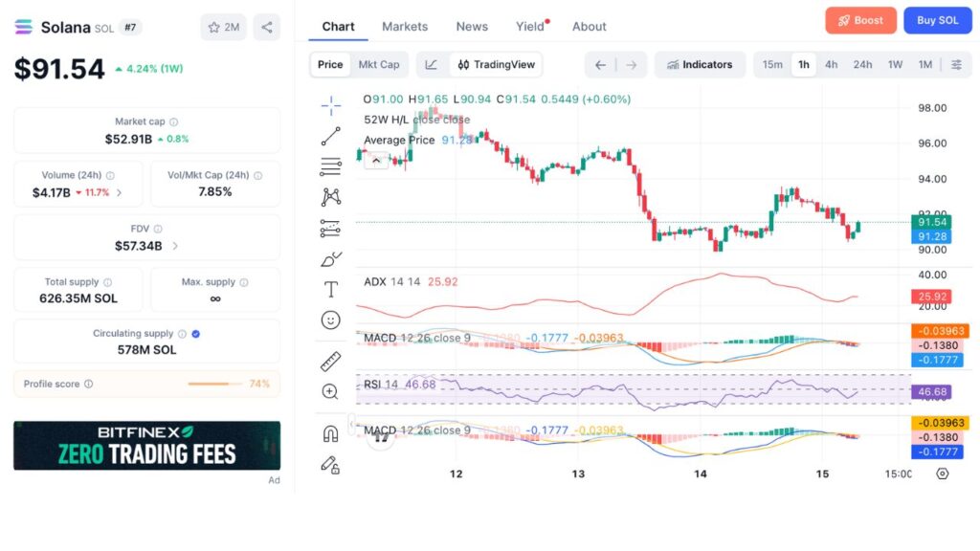
Task: Click info icon next to Circulating supply
Action: pos(182,334)
